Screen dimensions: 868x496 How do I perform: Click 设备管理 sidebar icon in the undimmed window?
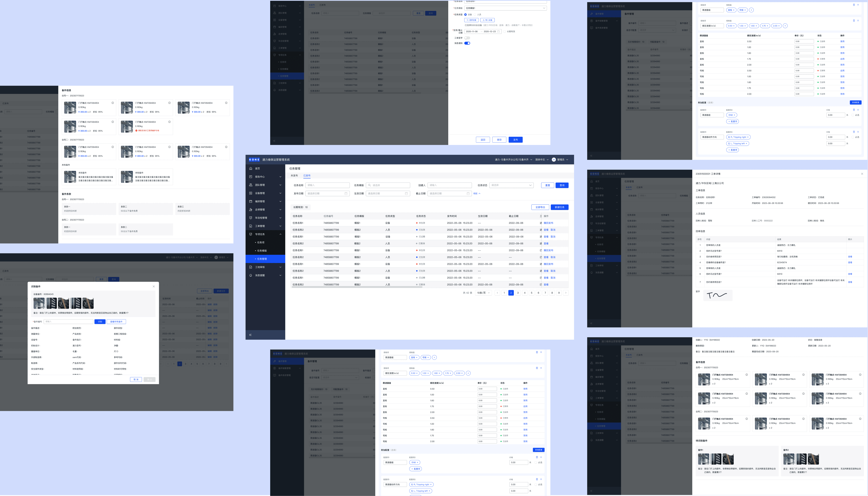click(251, 193)
